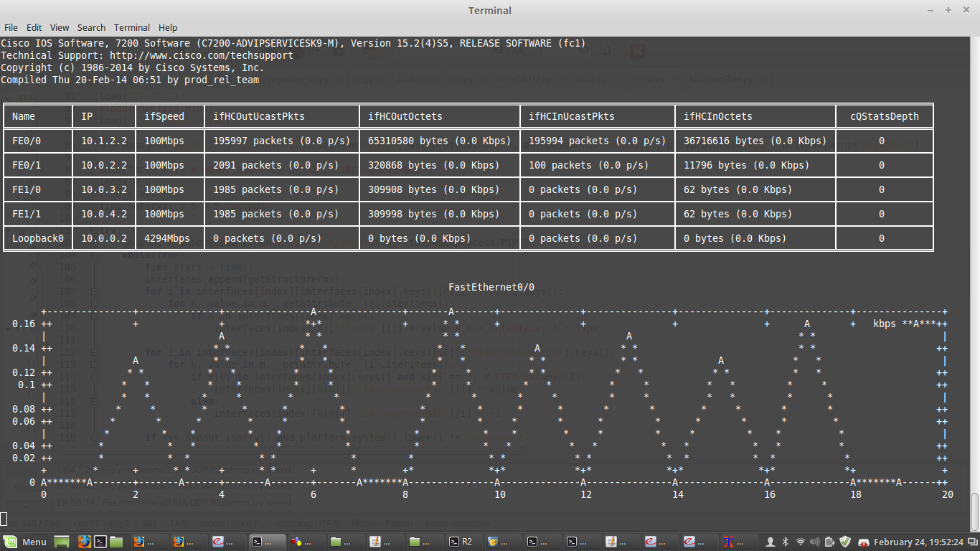The width and height of the screenshot is (980, 551).
Task: Click the 'FE0/0' interface name cell
Action: click(x=27, y=141)
